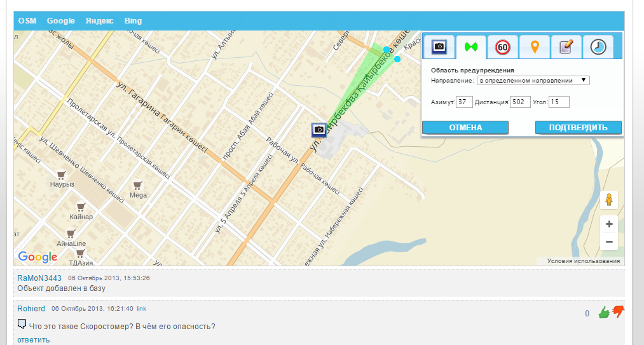Open the notes edit tab icon
The height and width of the screenshot is (345, 644).
(566, 47)
